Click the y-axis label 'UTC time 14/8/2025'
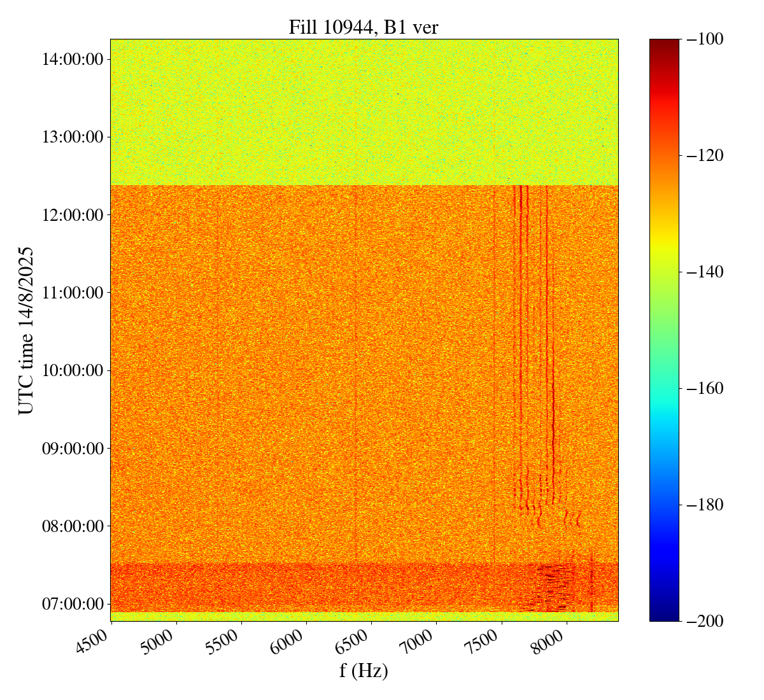This screenshot has width=764, height=700. click(26, 330)
